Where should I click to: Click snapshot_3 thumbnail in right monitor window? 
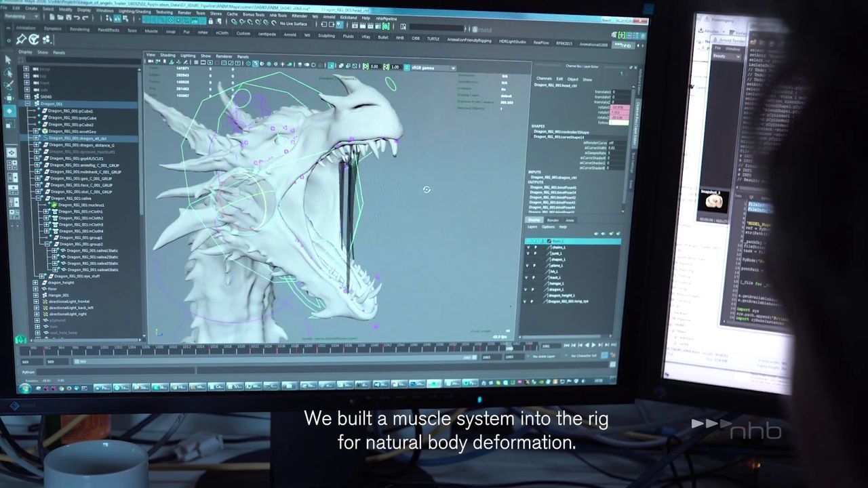click(x=713, y=201)
